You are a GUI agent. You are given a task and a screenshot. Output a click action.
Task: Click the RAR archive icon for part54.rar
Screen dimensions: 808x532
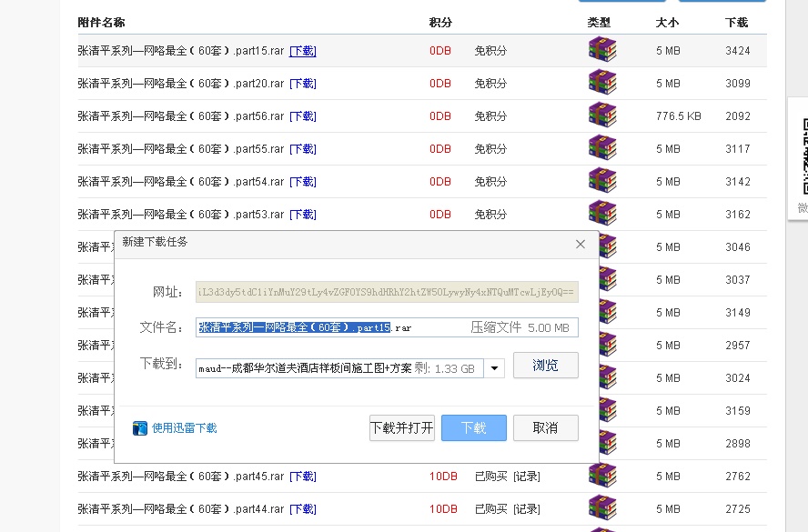pyautogui.click(x=601, y=182)
